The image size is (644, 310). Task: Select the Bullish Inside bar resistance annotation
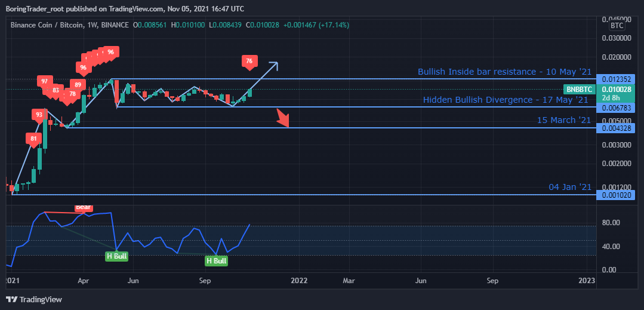click(504, 72)
